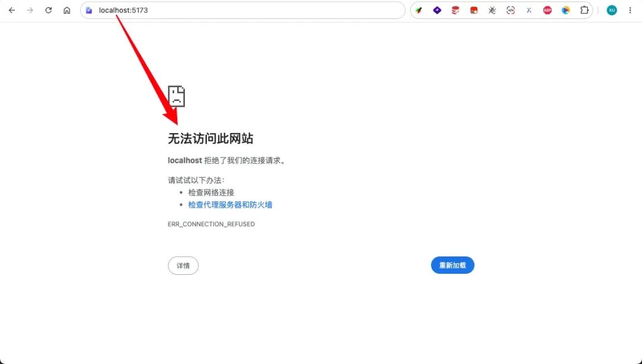Open the Chrome three-dot menu
Viewport: 642px width, 364px height.
click(x=630, y=10)
